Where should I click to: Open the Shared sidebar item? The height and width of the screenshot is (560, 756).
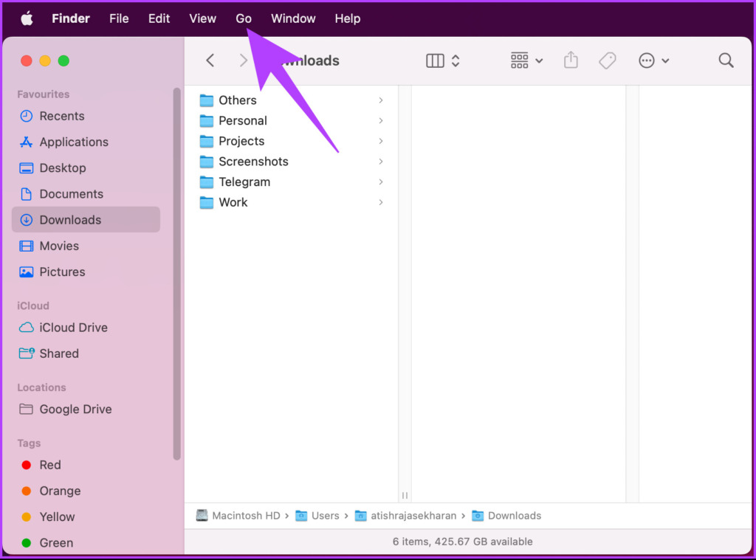[86, 353]
